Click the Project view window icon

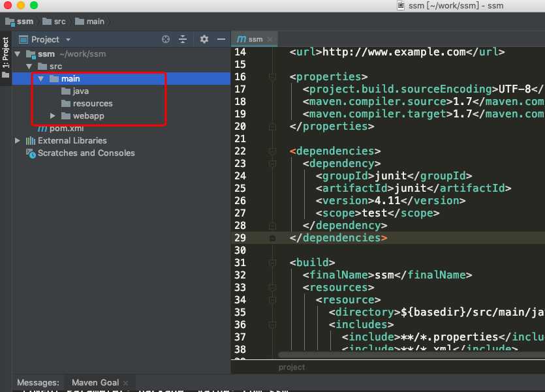[x=23, y=40]
